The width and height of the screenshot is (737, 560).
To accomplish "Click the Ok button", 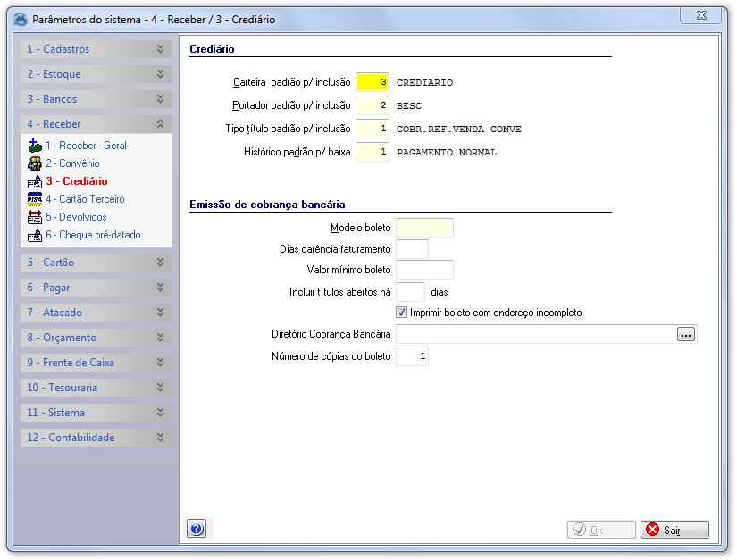I will (x=601, y=530).
